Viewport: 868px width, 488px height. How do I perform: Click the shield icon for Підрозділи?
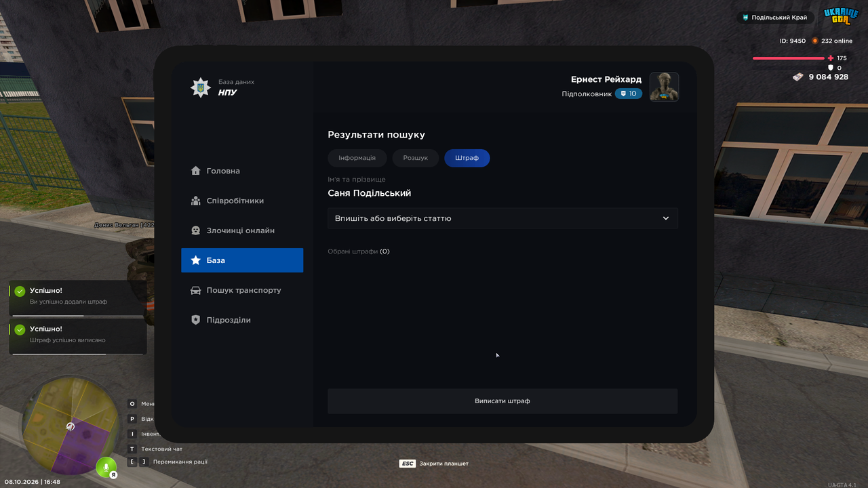(195, 320)
